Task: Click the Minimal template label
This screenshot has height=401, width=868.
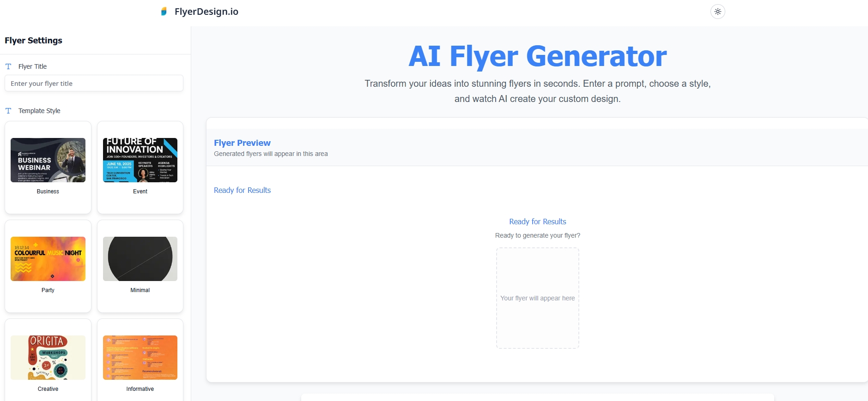Action: 140,290
